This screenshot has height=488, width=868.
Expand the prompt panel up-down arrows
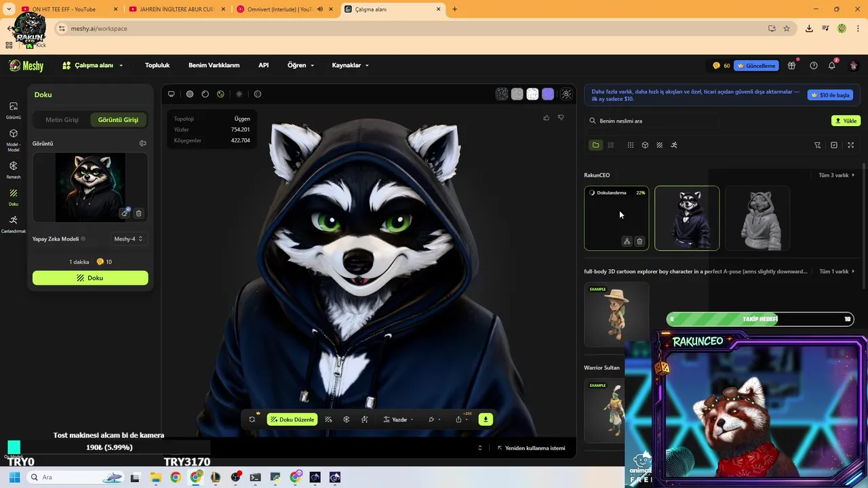[x=480, y=448]
